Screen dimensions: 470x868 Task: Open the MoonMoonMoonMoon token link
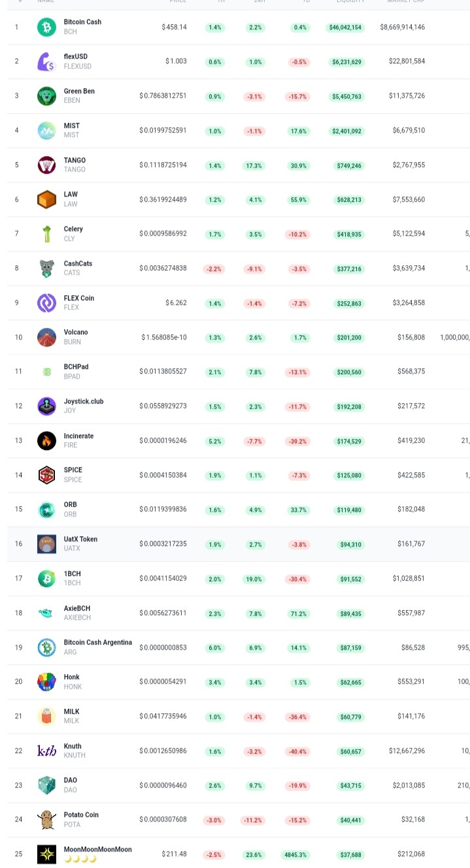[98, 850]
